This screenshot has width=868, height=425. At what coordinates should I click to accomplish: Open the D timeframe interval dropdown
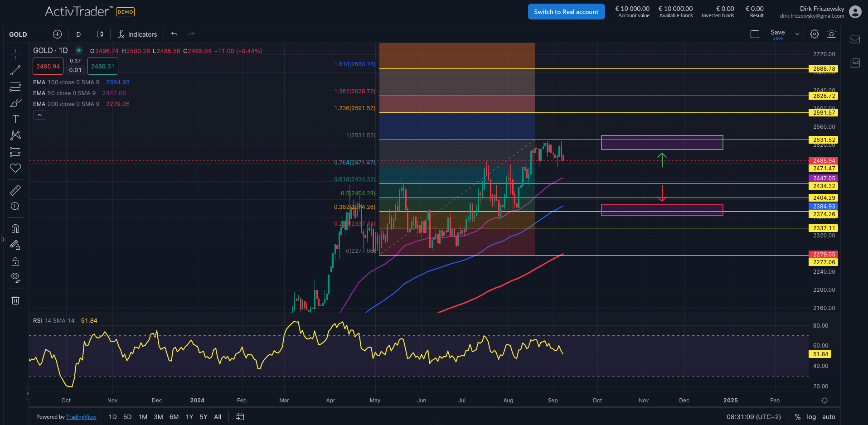click(78, 34)
